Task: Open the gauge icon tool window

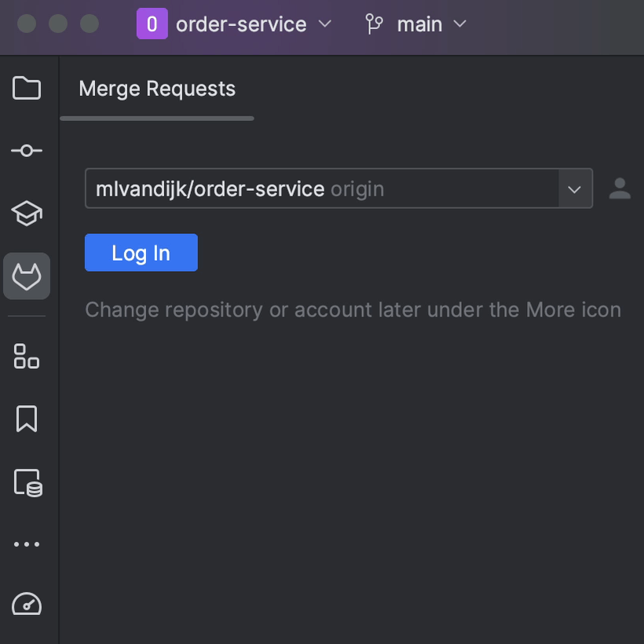Action: pyautogui.click(x=27, y=603)
